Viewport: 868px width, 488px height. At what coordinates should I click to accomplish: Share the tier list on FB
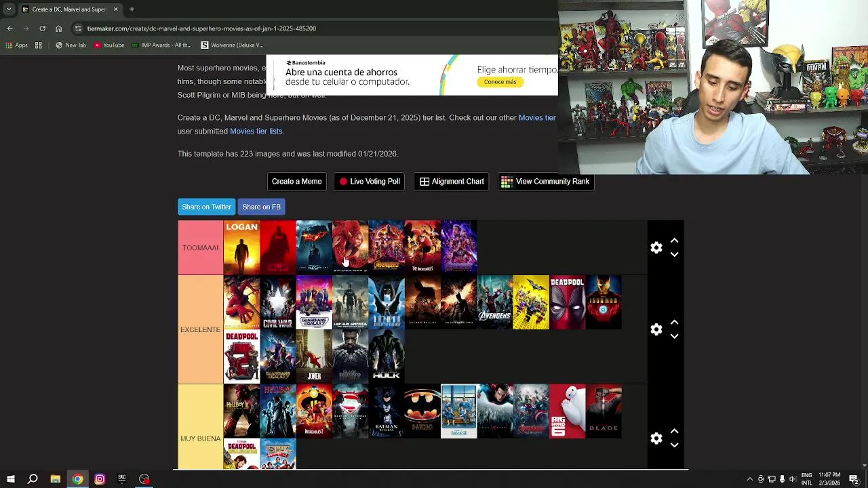(261, 207)
